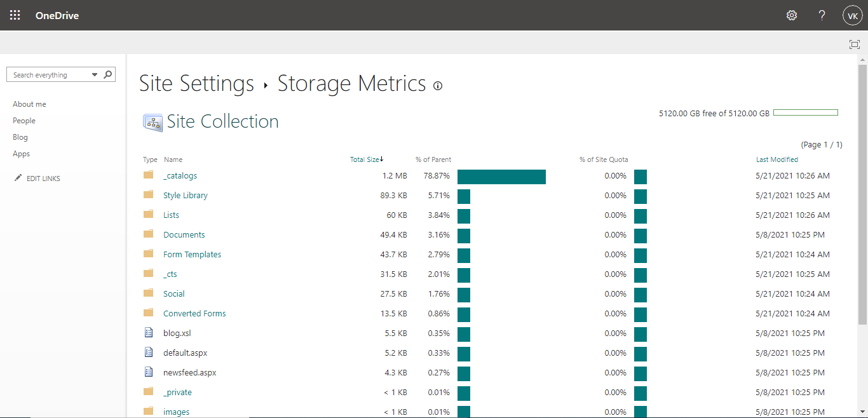Click the search magnifier icon
Screen dimensions: 868x418
[108, 74]
